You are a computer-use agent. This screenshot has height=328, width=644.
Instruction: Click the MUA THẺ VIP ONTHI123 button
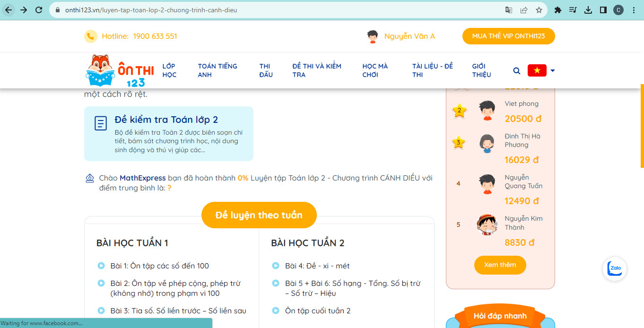tap(508, 36)
